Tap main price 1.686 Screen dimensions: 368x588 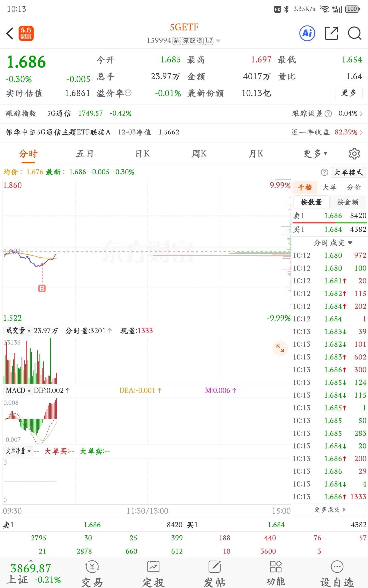[26, 62]
